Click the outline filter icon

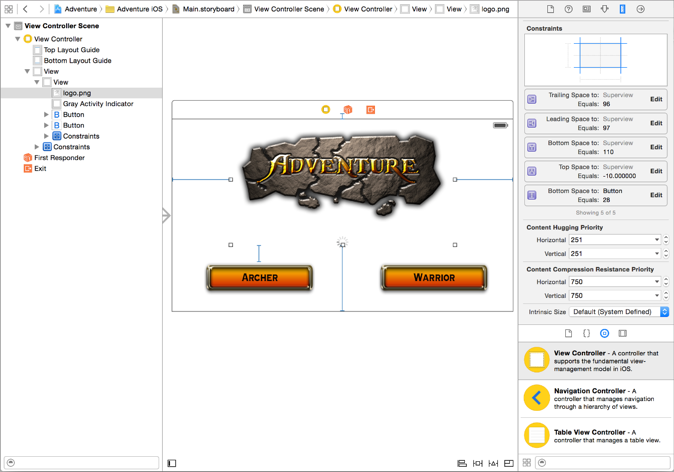(11, 463)
